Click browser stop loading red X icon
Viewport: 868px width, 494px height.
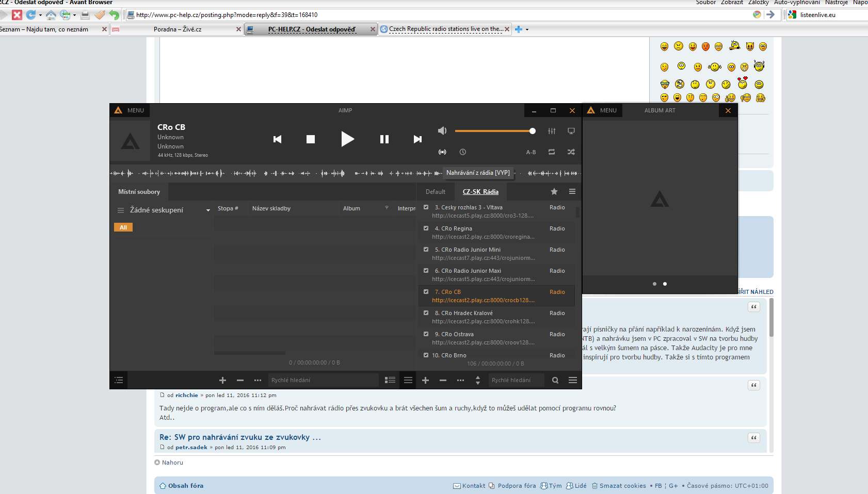point(17,15)
